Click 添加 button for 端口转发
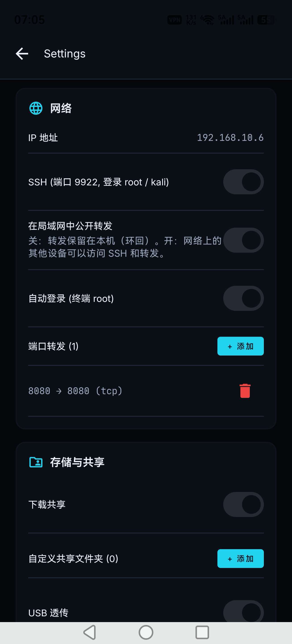This screenshot has width=292, height=644. point(241,346)
